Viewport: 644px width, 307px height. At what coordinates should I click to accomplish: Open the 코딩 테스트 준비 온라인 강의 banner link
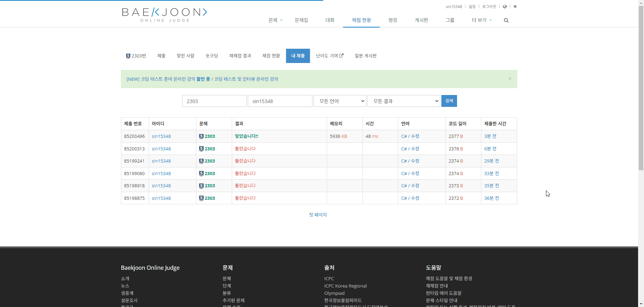[x=168, y=79]
